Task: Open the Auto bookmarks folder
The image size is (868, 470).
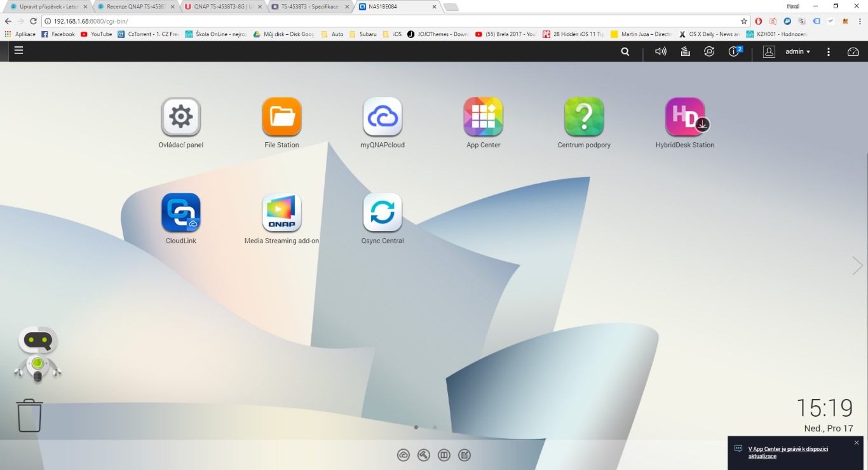Action: [x=332, y=34]
